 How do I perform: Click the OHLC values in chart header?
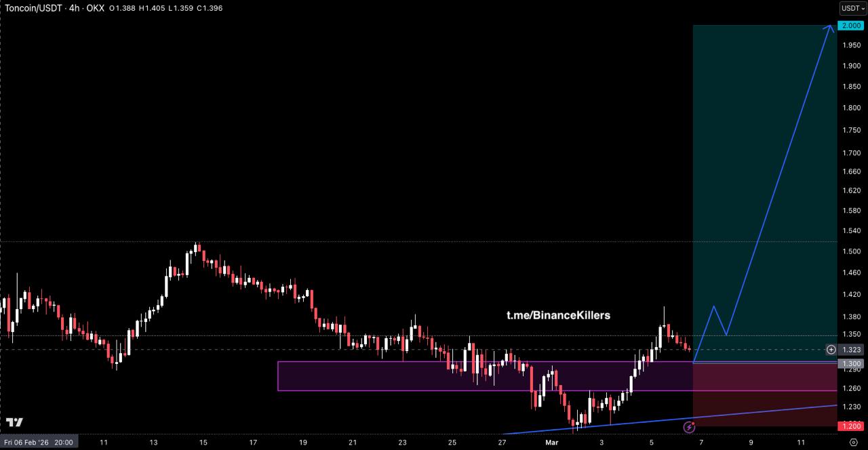point(165,8)
